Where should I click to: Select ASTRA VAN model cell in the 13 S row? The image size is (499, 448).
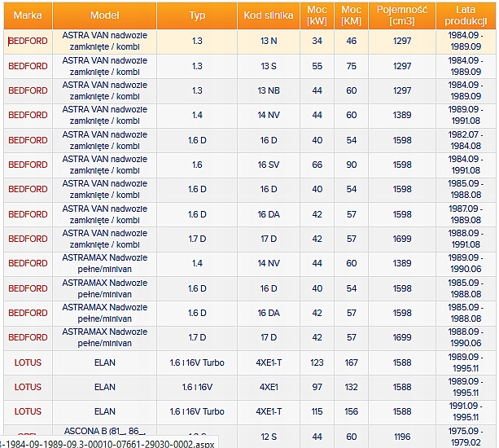click(x=105, y=66)
